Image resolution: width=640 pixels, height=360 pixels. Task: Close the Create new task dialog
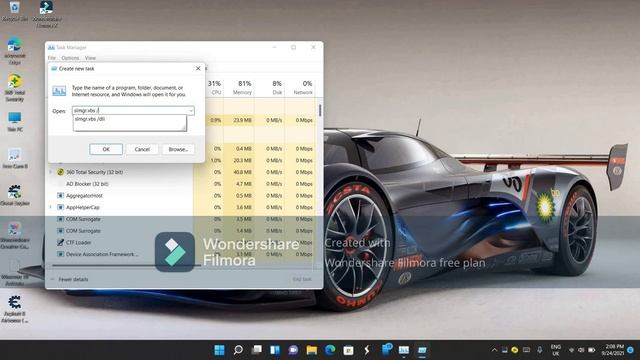click(198, 68)
